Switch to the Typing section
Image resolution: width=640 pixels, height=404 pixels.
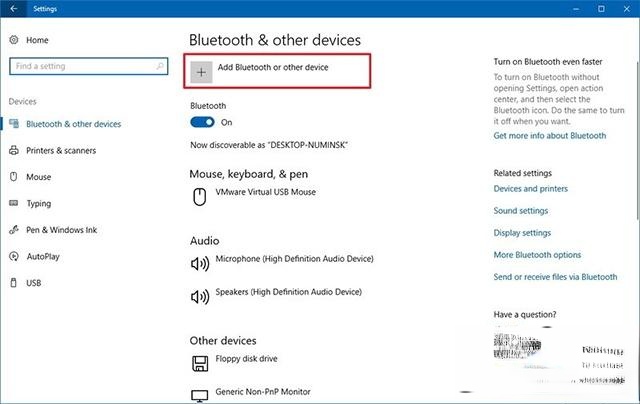coord(39,203)
